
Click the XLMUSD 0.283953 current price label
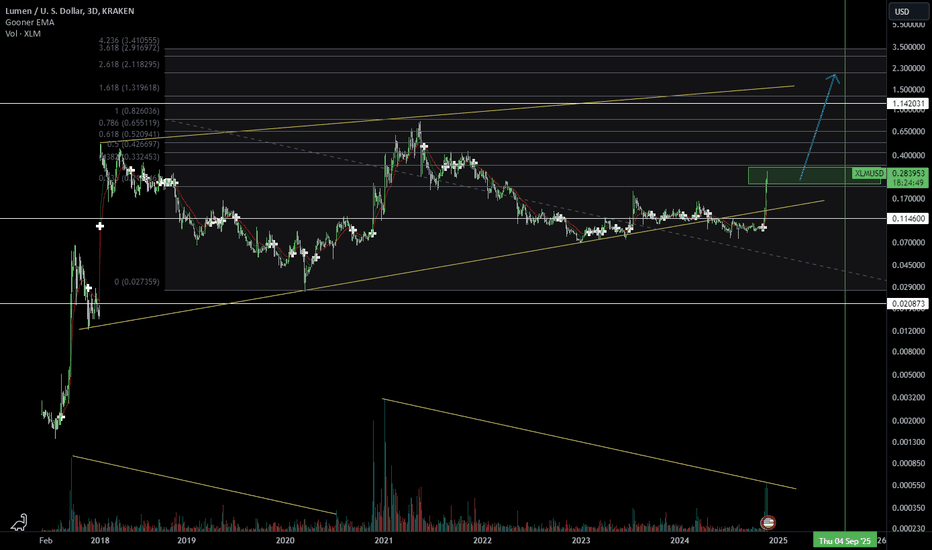[x=889, y=173]
